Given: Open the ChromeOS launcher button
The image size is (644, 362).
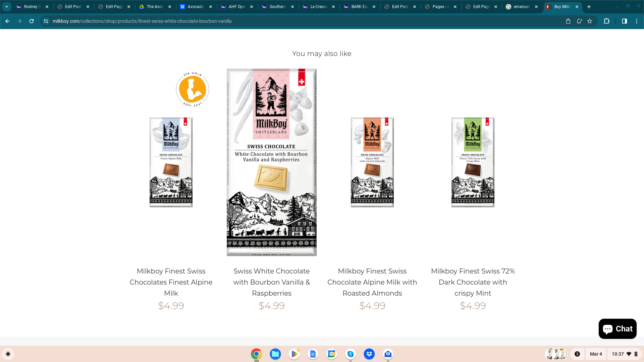Looking at the screenshot, I should [x=8, y=354].
